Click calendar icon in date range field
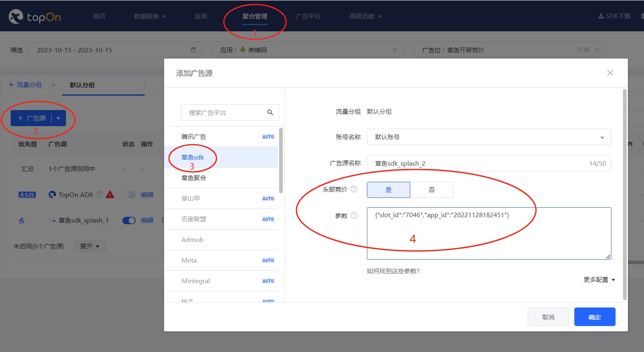Viewport: 644px width, 352px height. (193, 50)
